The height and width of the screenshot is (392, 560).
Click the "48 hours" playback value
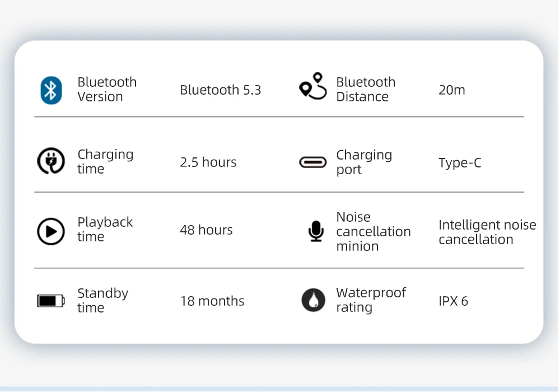pos(206,230)
